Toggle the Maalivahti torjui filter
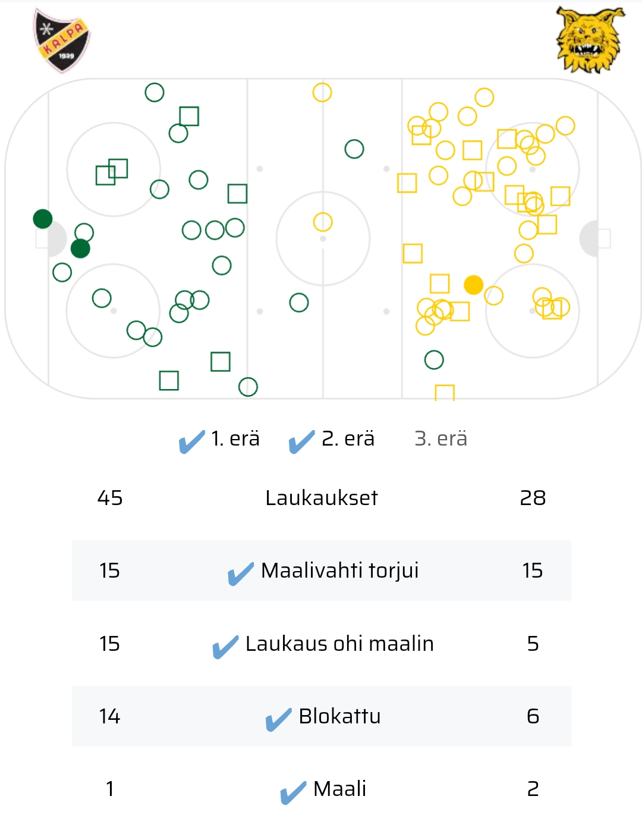This screenshot has height=840, width=642. tap(324, 571)
